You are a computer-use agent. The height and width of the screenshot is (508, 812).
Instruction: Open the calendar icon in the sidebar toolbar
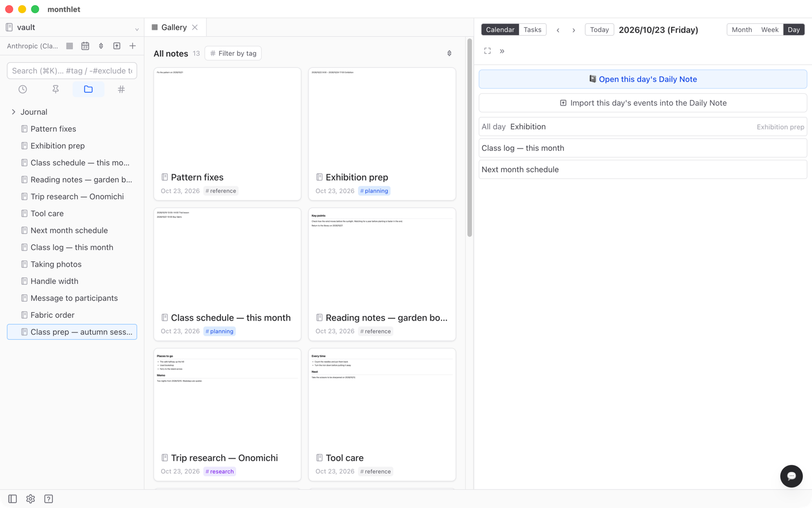click(x=85, y=46)
